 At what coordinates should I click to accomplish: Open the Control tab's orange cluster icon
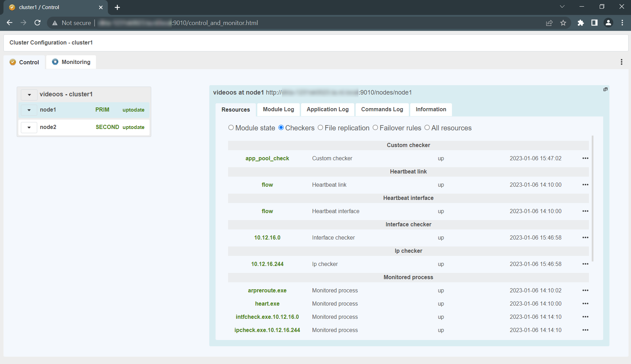pos(13,62)
